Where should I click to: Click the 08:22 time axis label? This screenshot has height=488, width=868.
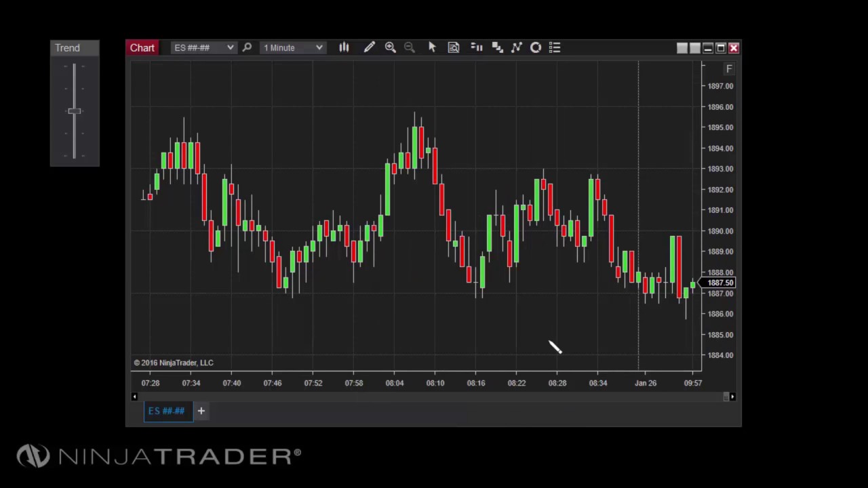point(517,383)
